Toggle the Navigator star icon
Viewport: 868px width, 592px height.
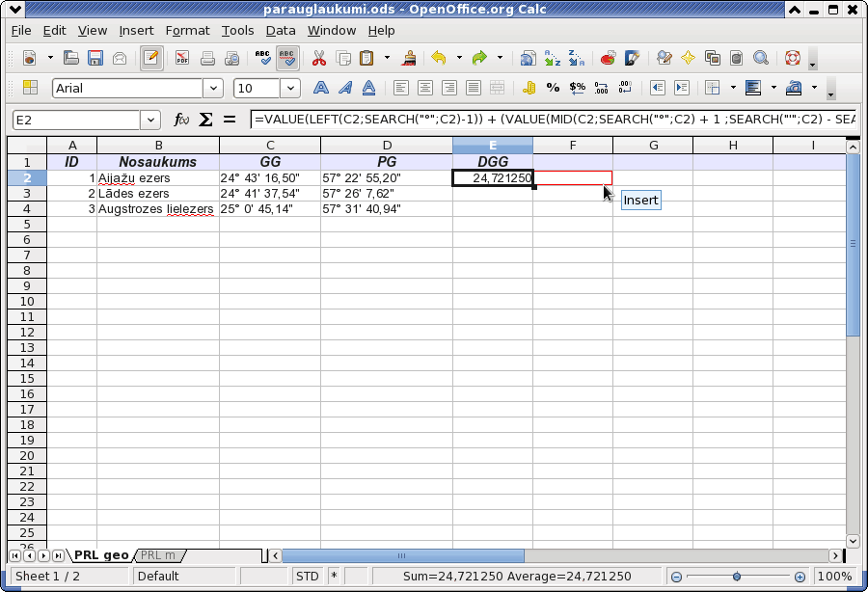coord(688,58)
